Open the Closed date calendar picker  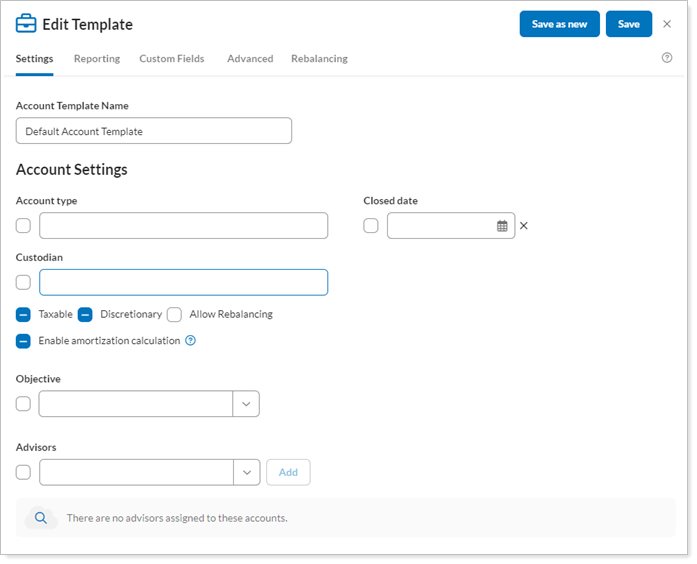502,226
